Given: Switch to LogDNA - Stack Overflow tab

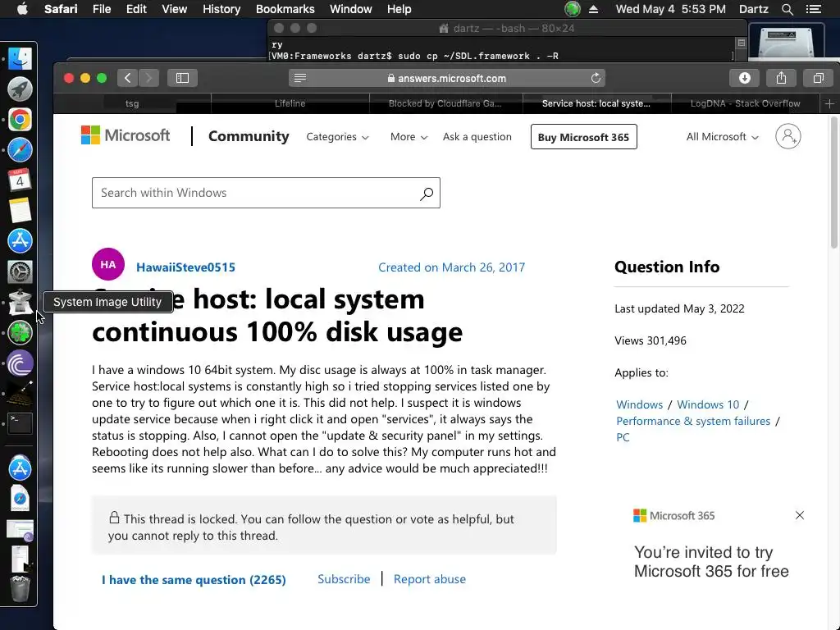Looking at the screenshot, I should point(745,103).
